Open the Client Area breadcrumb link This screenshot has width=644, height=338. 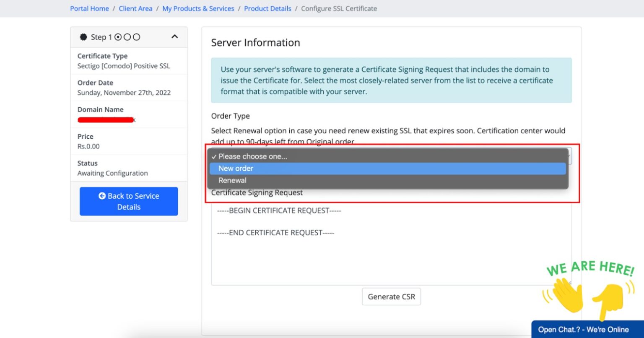[x=135, y=8]
